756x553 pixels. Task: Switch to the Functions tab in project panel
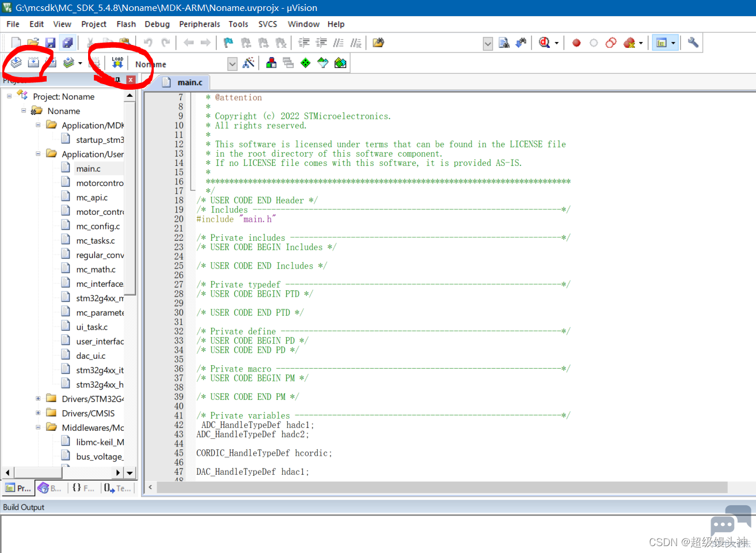83,488
